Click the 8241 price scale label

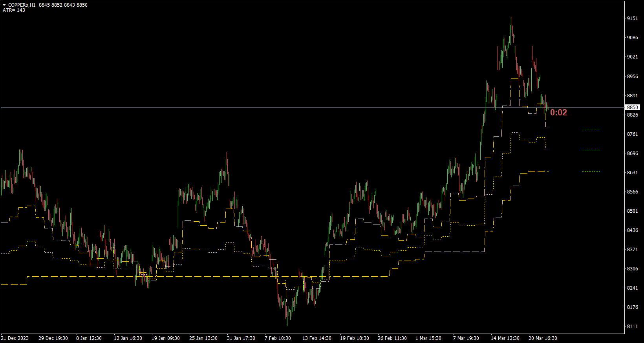click(632, 288)
